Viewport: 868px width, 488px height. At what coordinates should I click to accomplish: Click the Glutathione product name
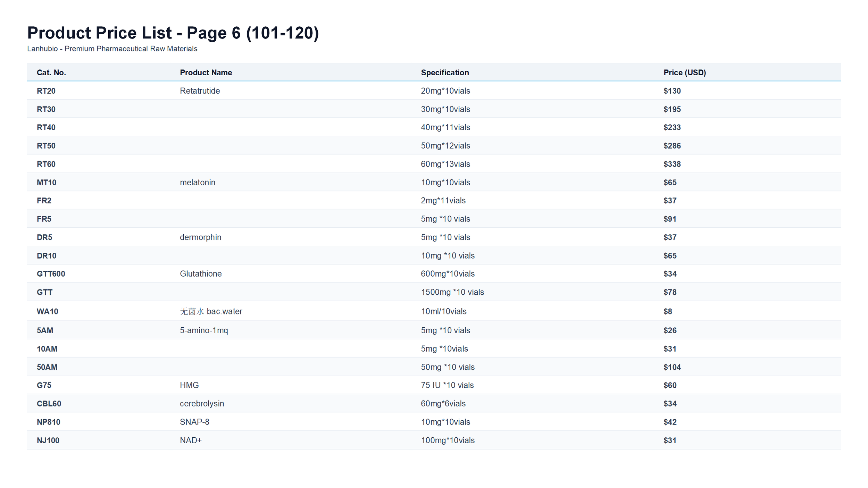201,274
